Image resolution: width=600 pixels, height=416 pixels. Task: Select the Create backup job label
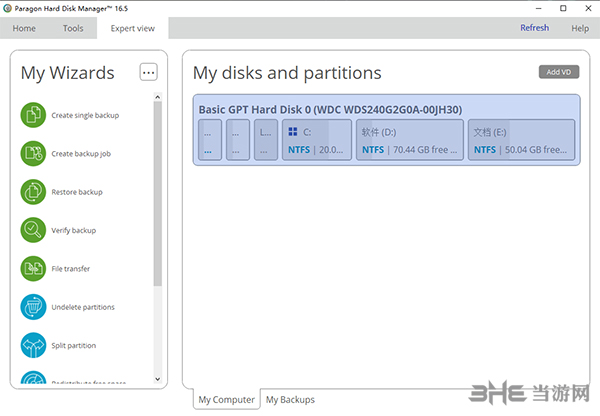[x=81, y=153]
